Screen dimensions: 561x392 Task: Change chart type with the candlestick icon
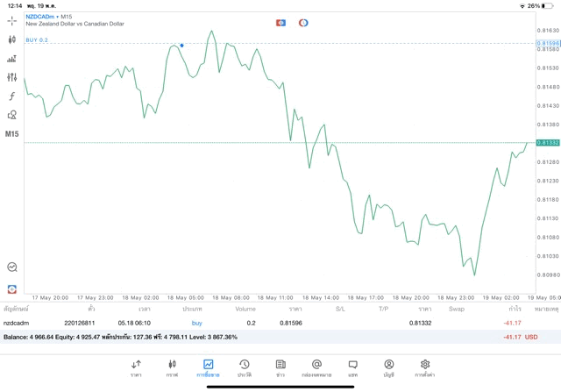(12, 39)
